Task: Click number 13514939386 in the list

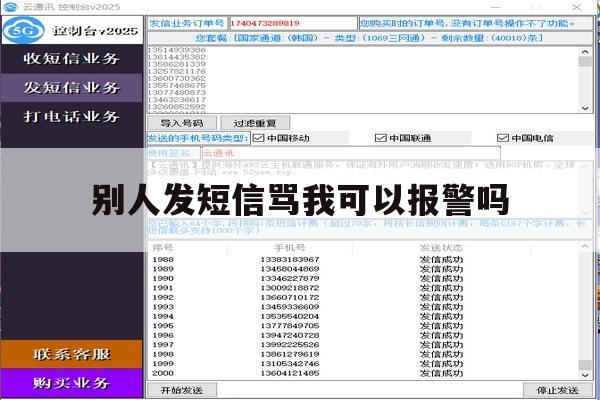Action: (x=176, y=50)
